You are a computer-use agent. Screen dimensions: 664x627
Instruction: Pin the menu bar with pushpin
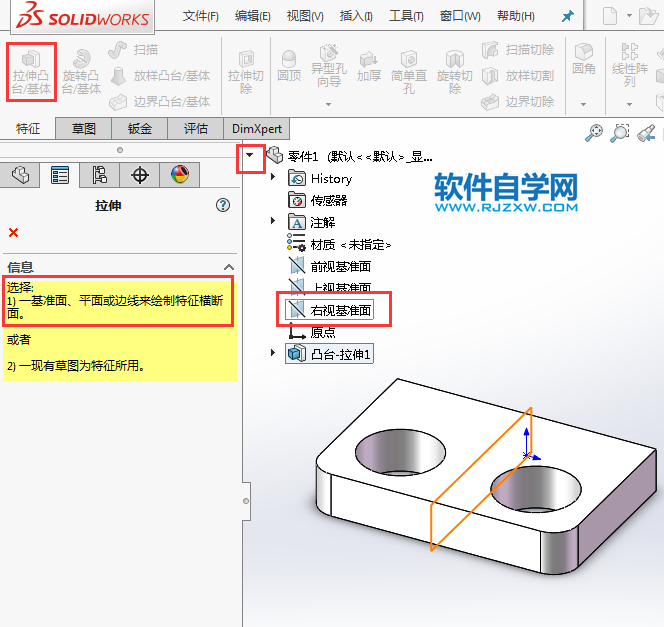567,17
